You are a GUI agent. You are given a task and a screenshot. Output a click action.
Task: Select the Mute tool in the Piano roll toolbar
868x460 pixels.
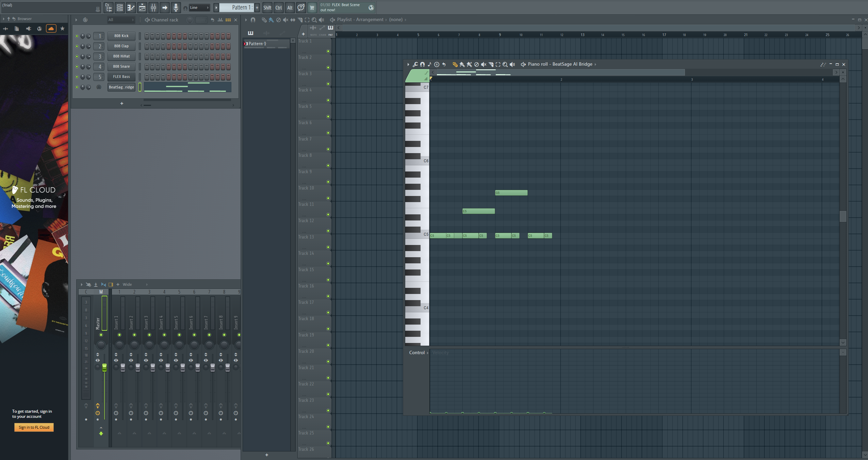tap(484, 64)
